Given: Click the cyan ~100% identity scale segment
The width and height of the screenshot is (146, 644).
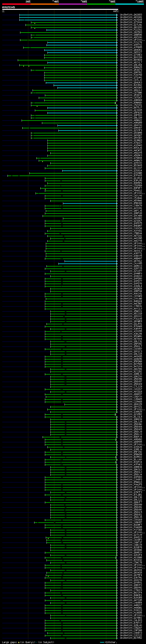Looking at the screenshot, I should tap(130, 4).
